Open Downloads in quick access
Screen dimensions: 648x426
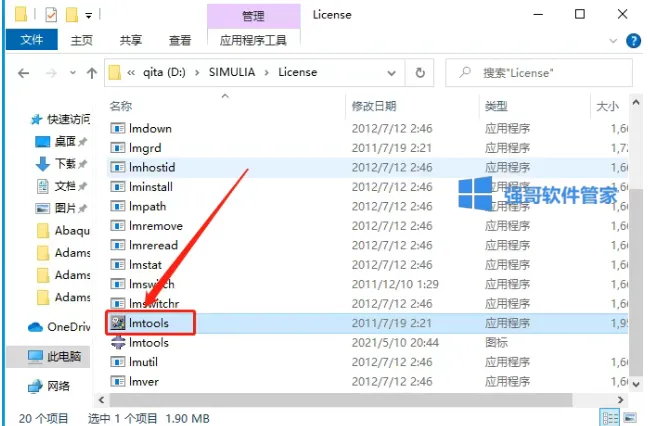point(64,164)
